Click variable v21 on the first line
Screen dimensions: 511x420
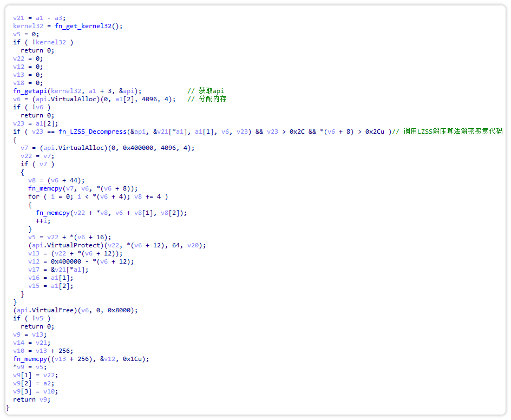pyautogui.click(x=19, y=17)
